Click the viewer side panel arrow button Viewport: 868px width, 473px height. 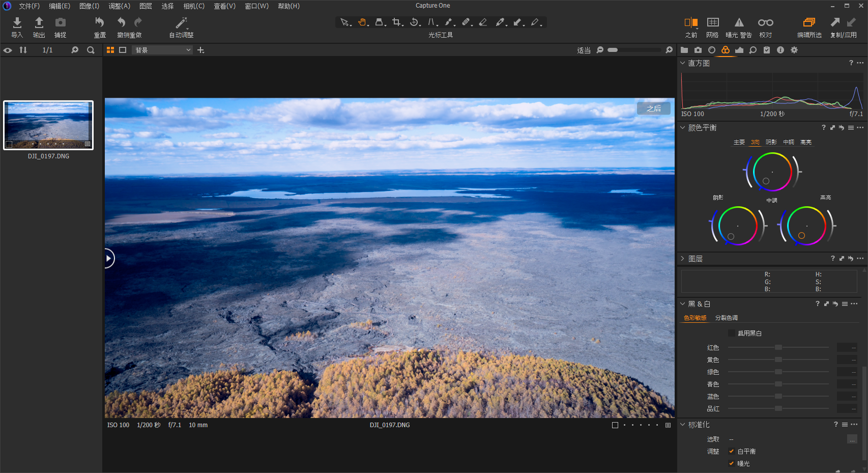tap(108, 258)
